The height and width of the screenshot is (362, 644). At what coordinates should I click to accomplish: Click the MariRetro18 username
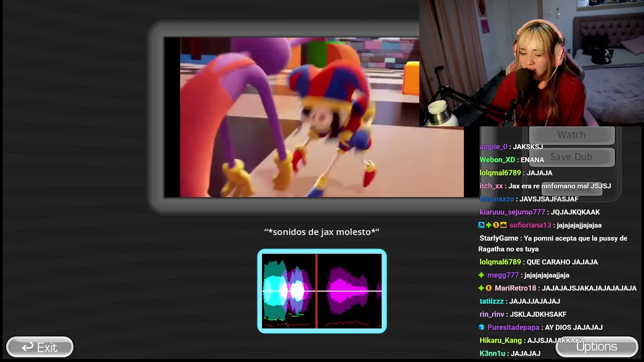tap(515, 288)
